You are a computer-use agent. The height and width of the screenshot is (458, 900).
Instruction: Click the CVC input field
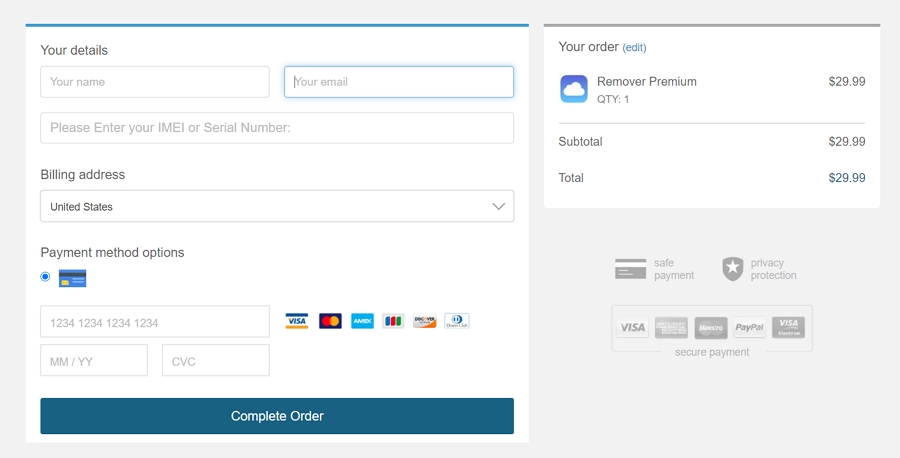point(216,360)
